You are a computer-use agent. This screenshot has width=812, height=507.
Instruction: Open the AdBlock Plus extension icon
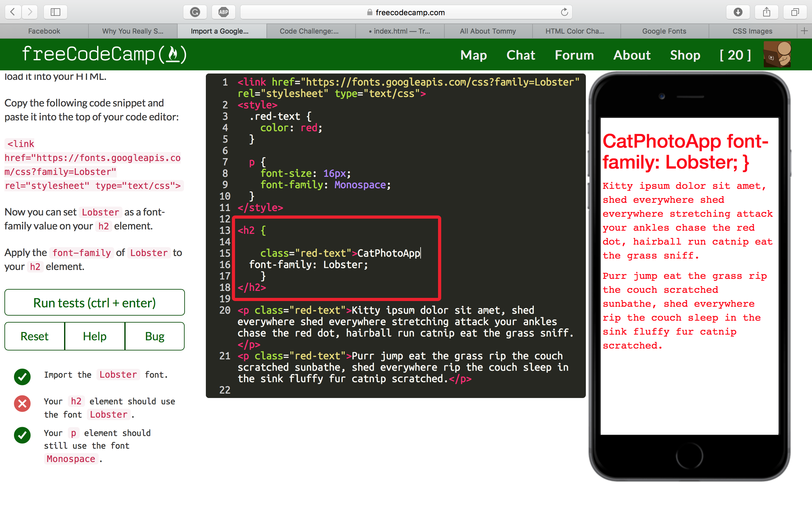click(224, 12)
